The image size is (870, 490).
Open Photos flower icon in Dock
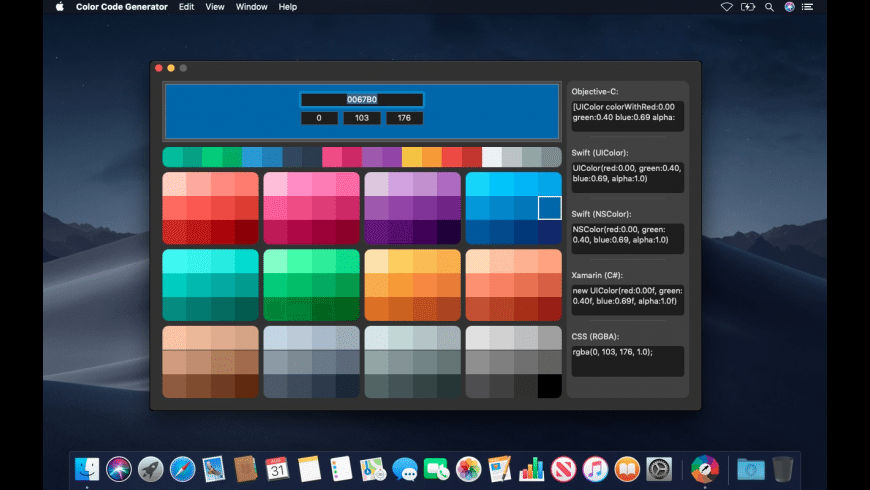point(468,469)
